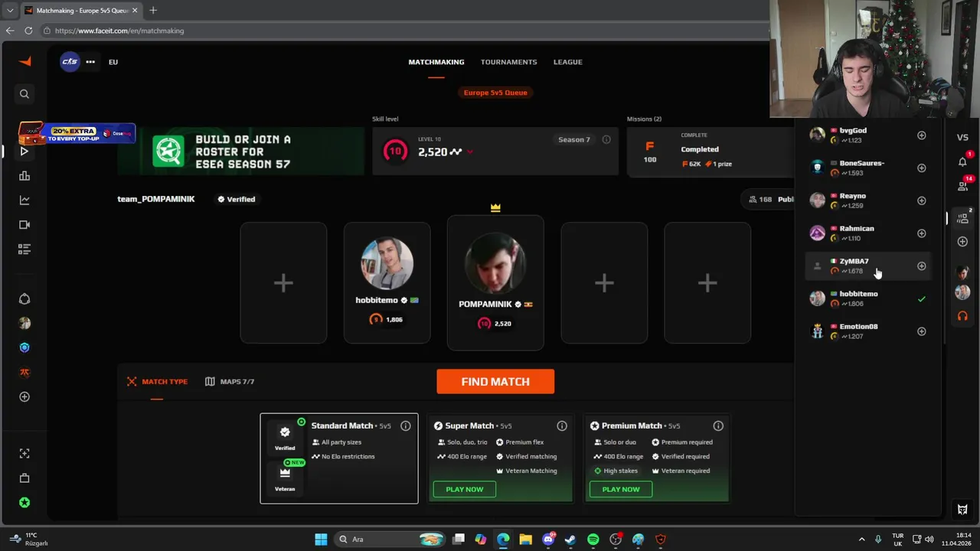Click Play Now under Premium Match

(x=621, y=490)
